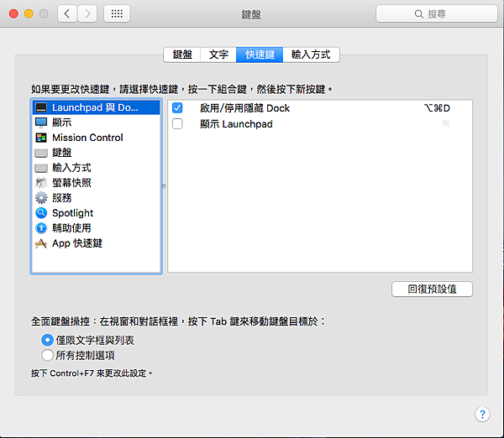This screenshot has width=504, height=438.
Task: Click the split divider handle between lists
Action: [164, 186]
